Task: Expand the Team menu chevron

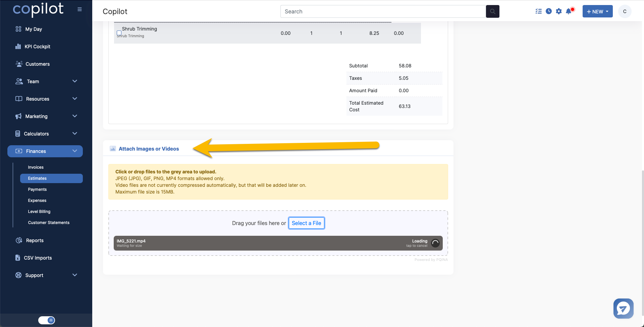Action: click(75, 81)
